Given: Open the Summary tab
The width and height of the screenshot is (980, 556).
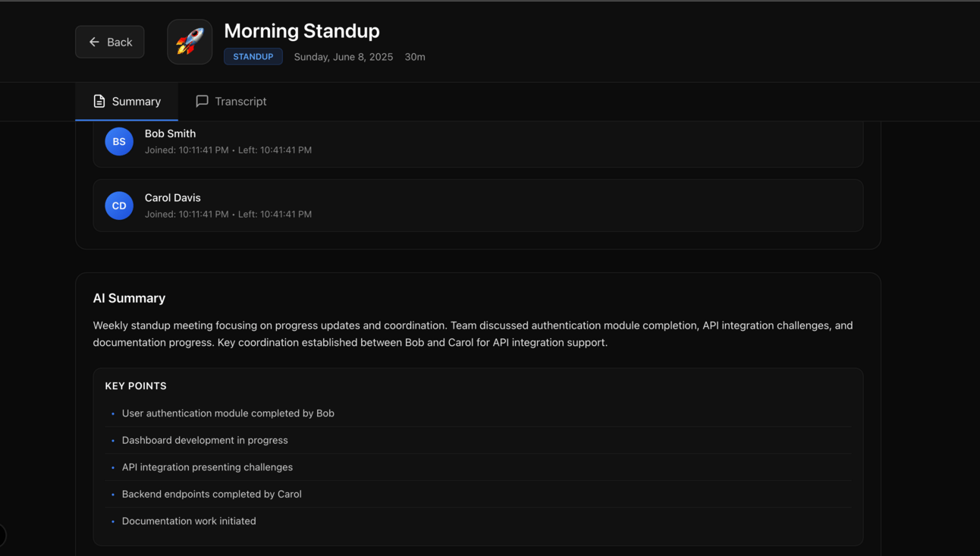Looking at the screenshot, I should 127,101.
